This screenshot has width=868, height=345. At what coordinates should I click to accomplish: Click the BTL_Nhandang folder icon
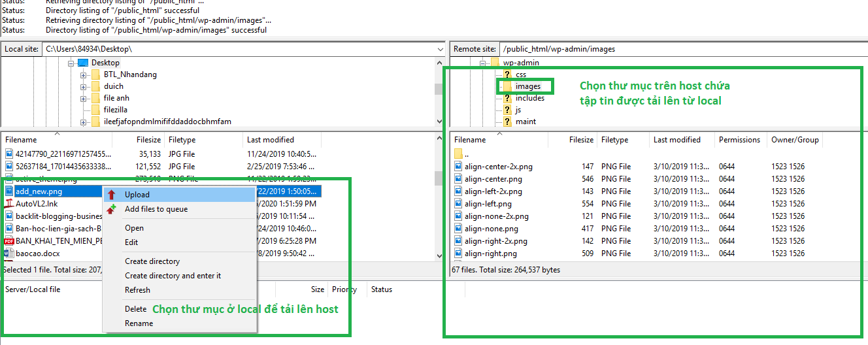point(95,74)
